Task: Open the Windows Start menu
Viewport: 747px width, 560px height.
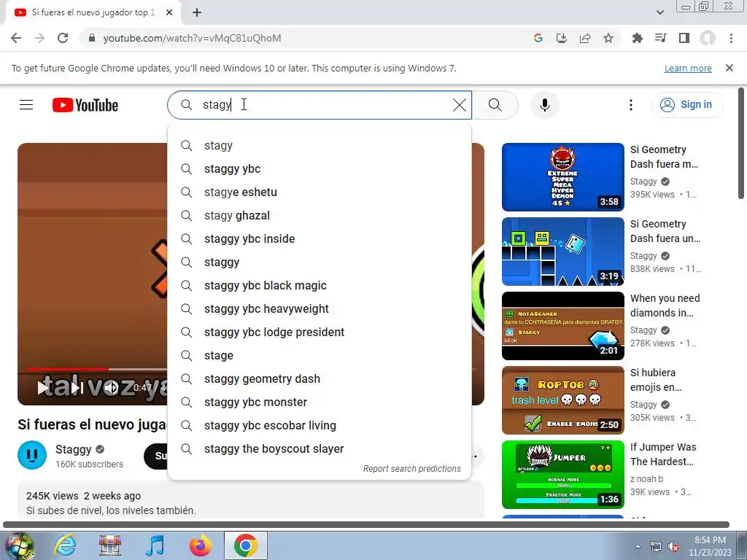Action: click(x=20, y=545)
